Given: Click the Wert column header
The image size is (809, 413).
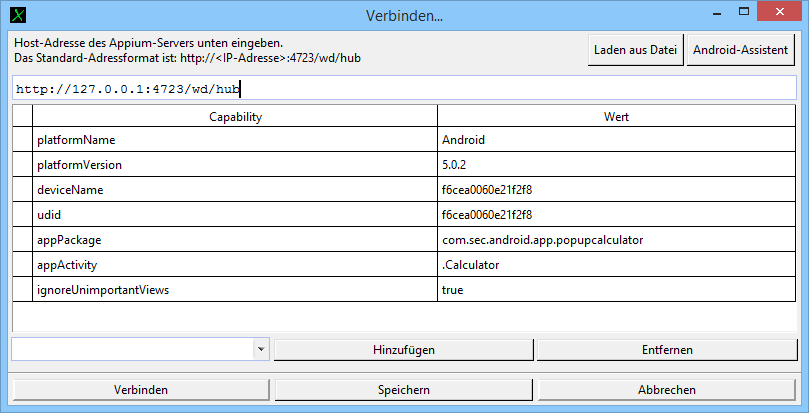Looking at the screenshot, I should (x=616, y=117).
